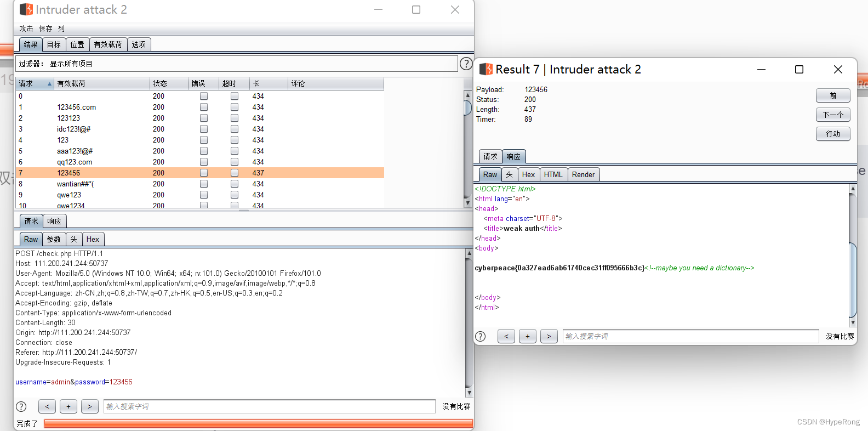Maximize the Intruder attack 2 window
The width and height of the screenshot is (868, 431).
(416, 9)
